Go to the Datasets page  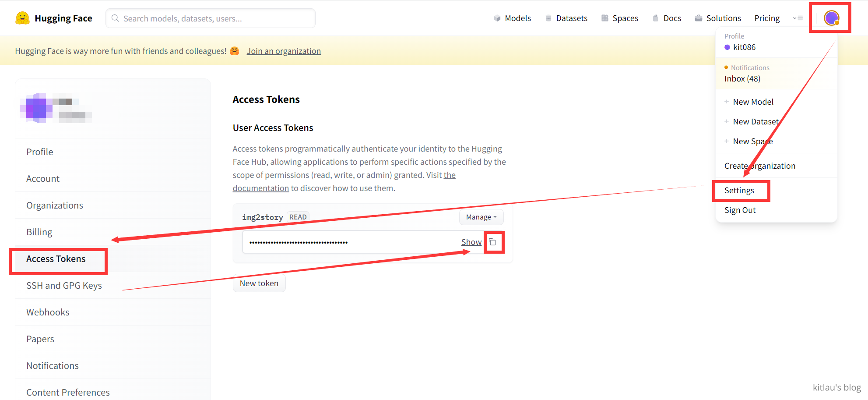pyautogui.click(x=566, y=18)
